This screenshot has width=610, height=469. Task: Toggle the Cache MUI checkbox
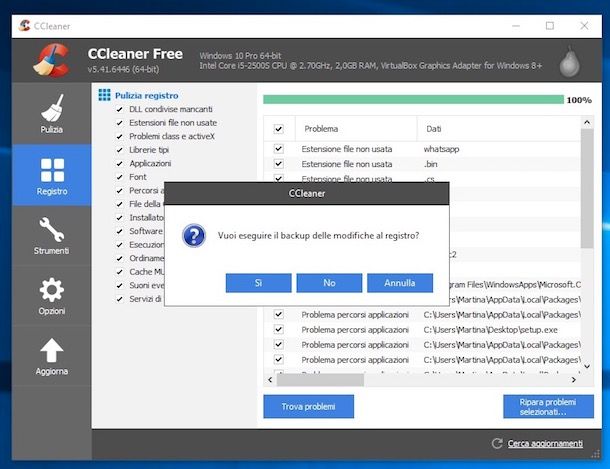click(x=119, y=272)
